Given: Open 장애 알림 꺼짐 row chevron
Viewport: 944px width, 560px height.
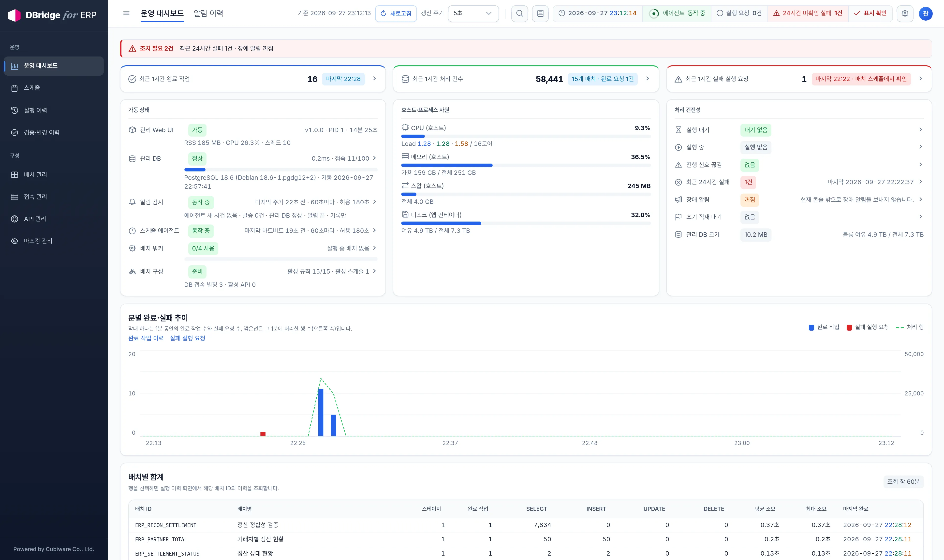Looking at the screenshot, I should 920,199.
